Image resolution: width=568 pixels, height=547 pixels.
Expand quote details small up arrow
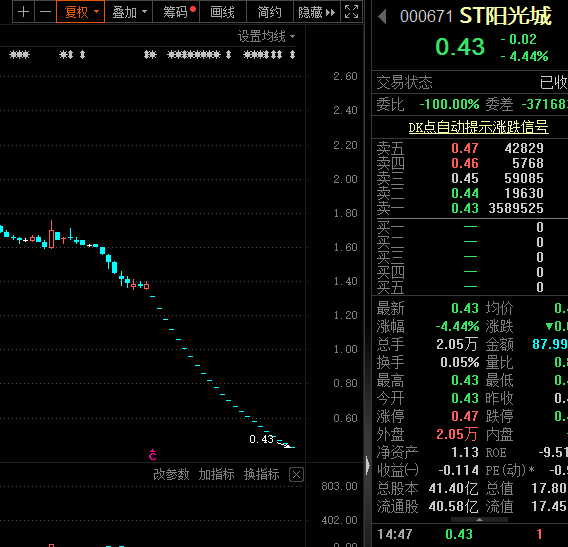click(x=479, y=519)
